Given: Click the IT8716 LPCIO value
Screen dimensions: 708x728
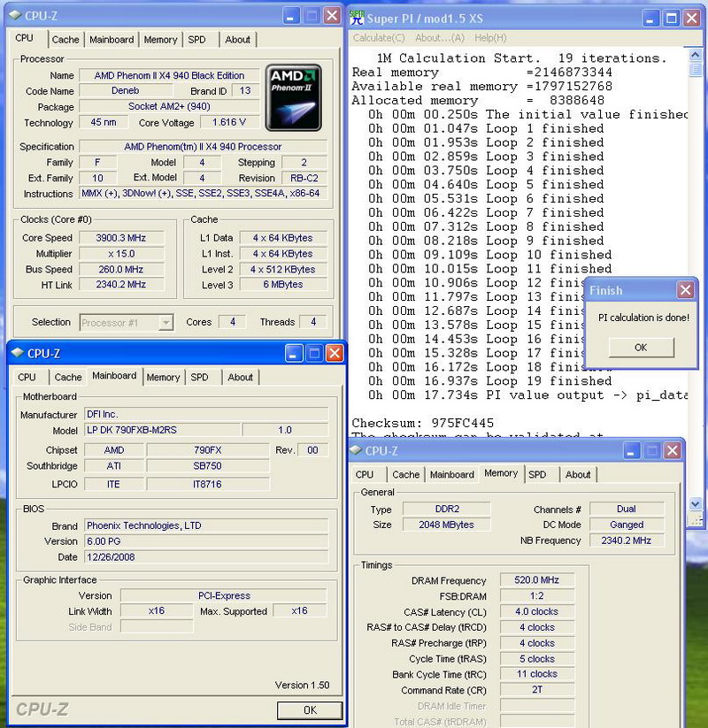Looking at the screenshot, I should tap(208, 484).
